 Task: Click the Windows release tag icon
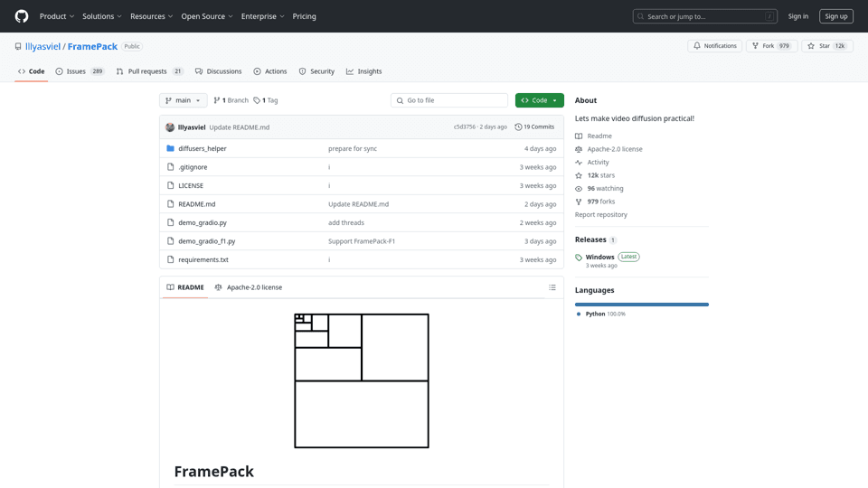point(579,258)
